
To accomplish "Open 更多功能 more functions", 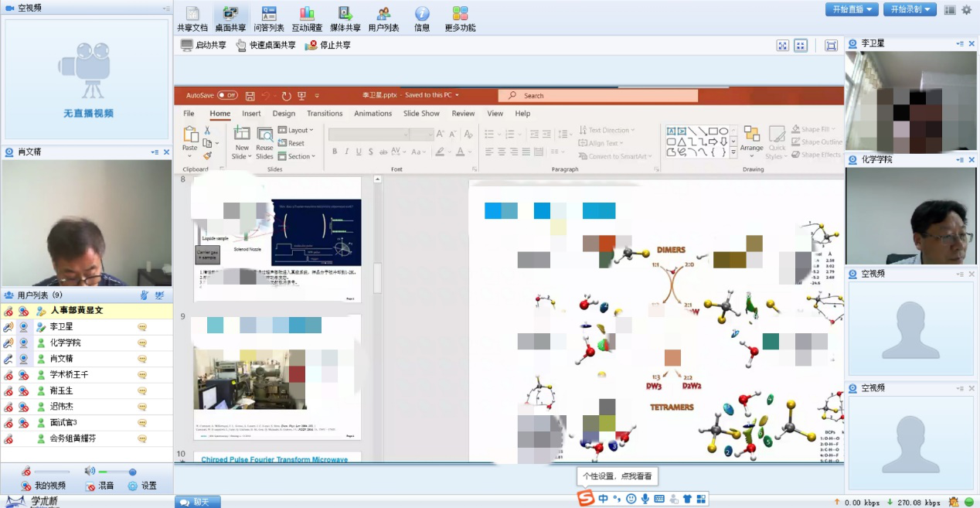I will pyautogui.click(x=461, y=19).
